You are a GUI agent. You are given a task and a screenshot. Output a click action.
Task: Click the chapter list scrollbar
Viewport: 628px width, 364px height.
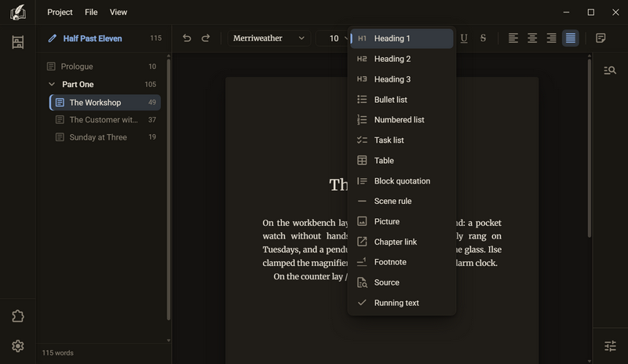169,189
